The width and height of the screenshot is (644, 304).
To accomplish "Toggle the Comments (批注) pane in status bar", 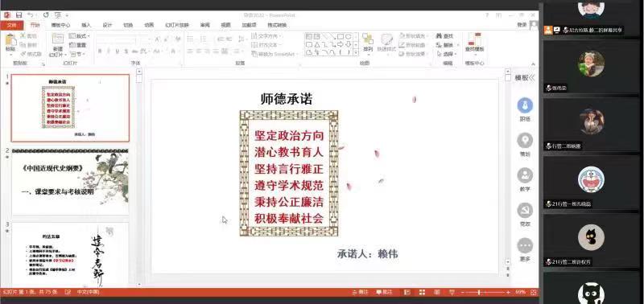I will (x=384, y=292).
